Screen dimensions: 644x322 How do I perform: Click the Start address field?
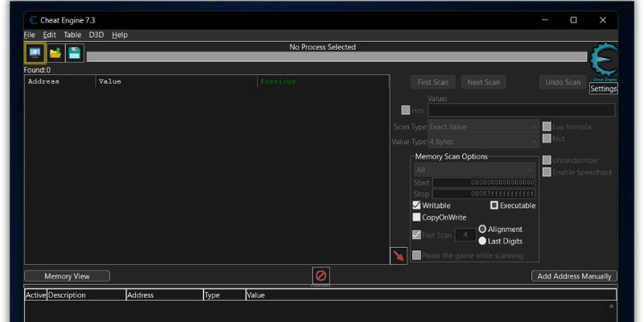[484, 183]
